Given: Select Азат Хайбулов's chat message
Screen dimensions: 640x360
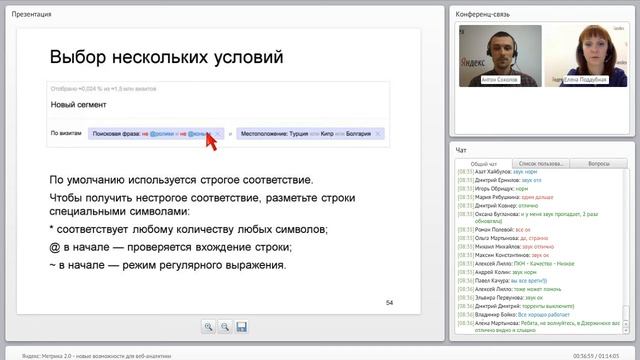Looking at the screenshot, I should [x=497, y=172].
